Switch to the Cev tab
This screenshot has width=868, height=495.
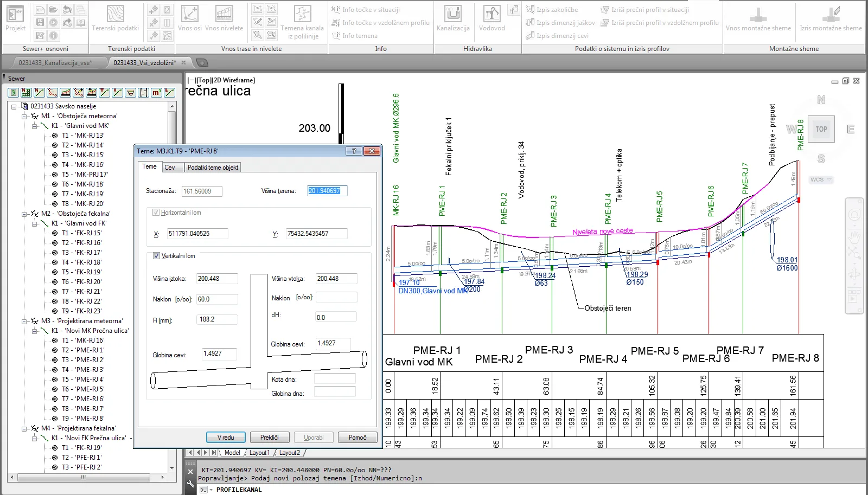tap(170, 168)
